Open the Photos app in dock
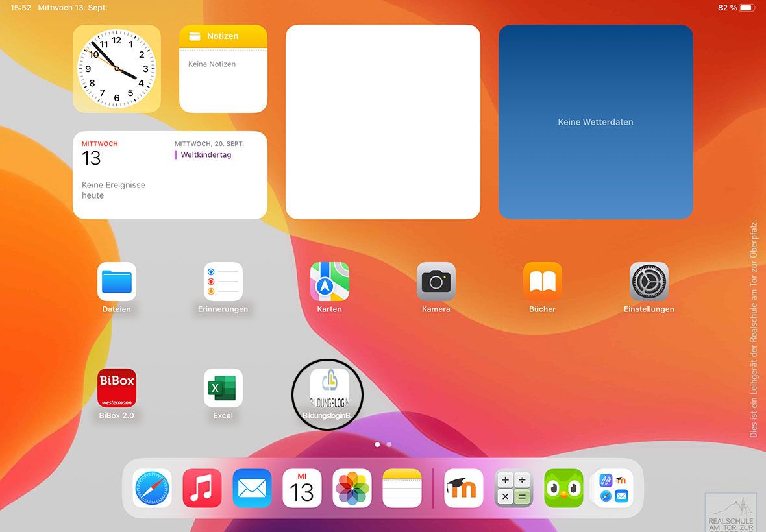 point(352,488)
